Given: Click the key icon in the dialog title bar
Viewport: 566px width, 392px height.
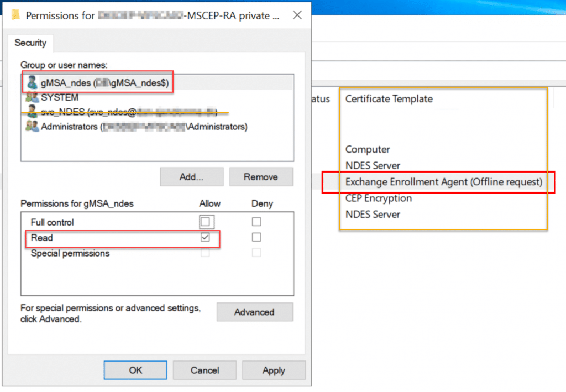Looking at the screenshot, I should click(15, 15).
